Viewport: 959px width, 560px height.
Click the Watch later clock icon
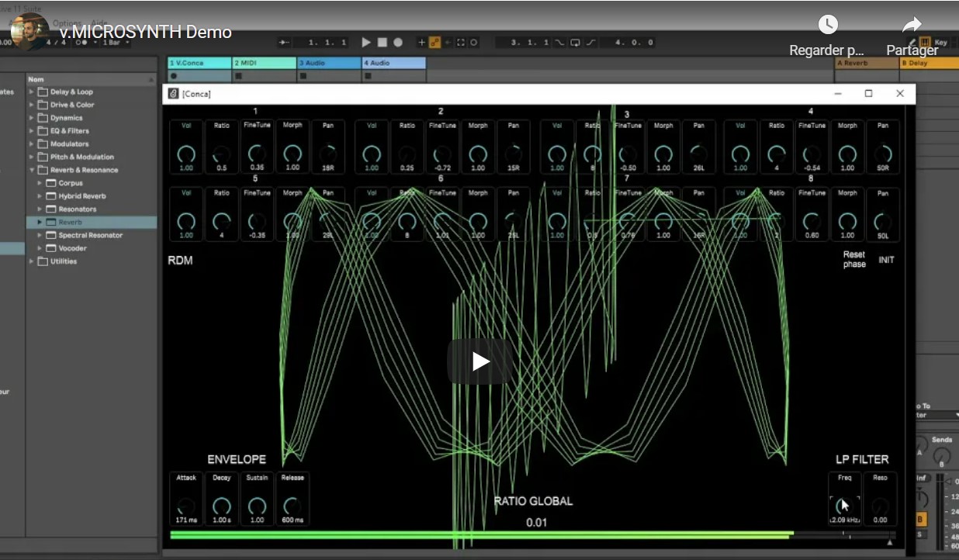pos(828,25)
